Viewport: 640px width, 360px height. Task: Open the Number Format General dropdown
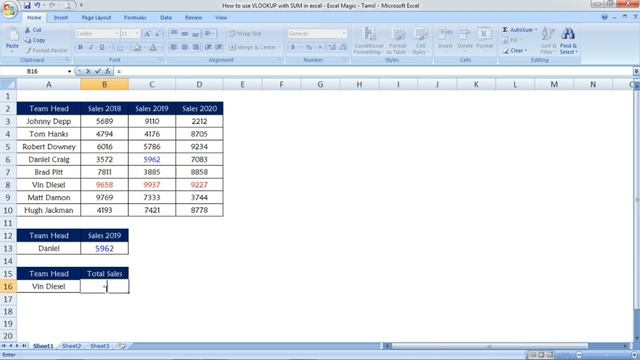[318, 33]
